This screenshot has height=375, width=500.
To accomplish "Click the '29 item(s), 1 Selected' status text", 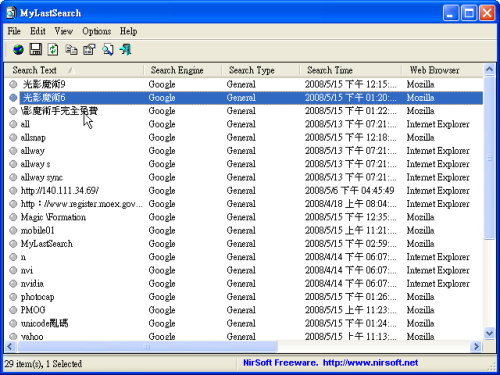I will 43,364.
